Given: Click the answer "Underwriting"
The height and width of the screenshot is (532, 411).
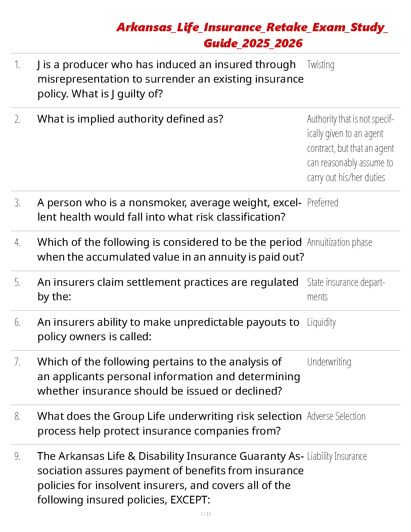Looking at the screenshot, I should pyautogui.click(x=329, y=362).
